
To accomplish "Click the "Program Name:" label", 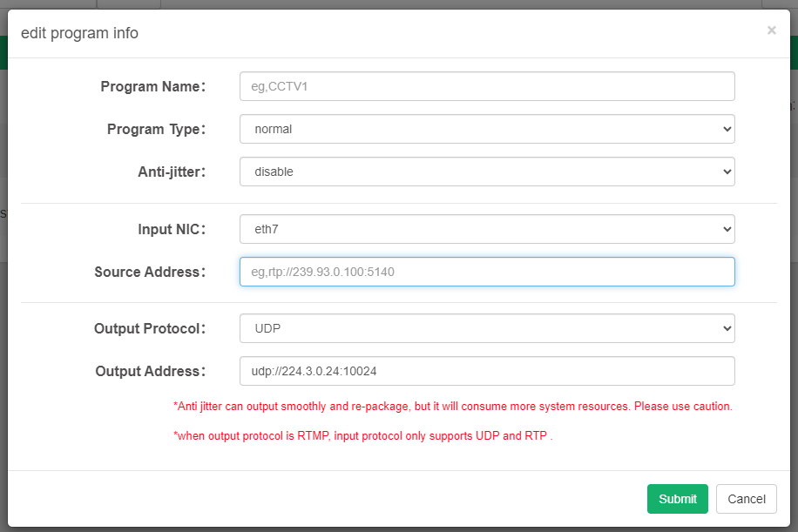I will pos(152,86).
